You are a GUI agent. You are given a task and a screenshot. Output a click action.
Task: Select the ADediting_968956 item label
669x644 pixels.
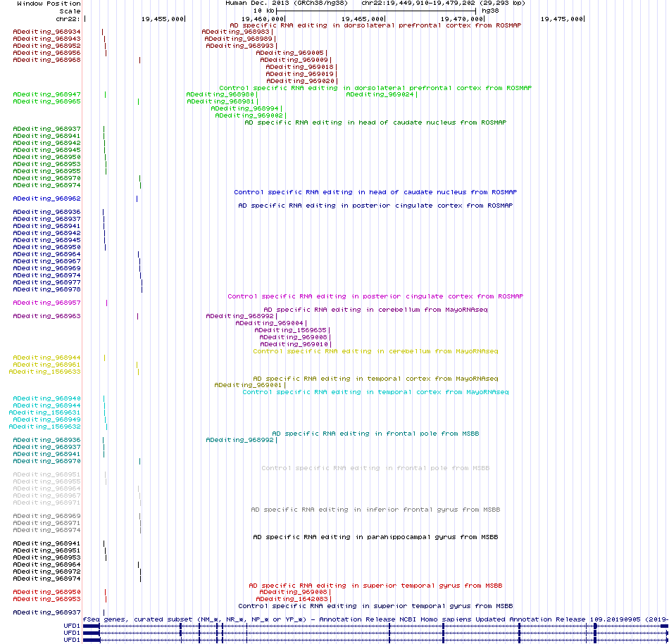(x=46, y=53)
